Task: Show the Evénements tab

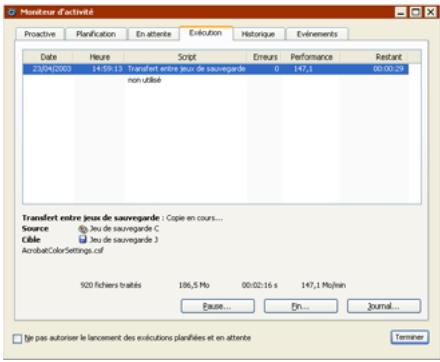Action: pos(317,34)
